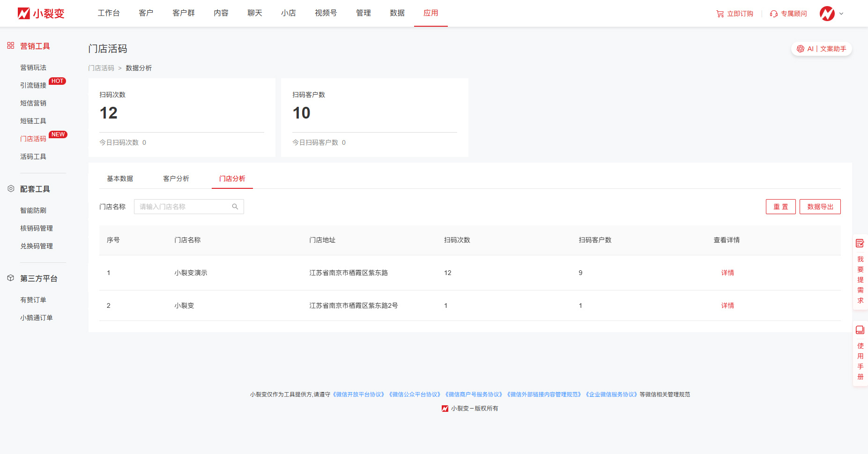Click the 小裂变 logo in header
868x454 pixels.
click(41, 14)
